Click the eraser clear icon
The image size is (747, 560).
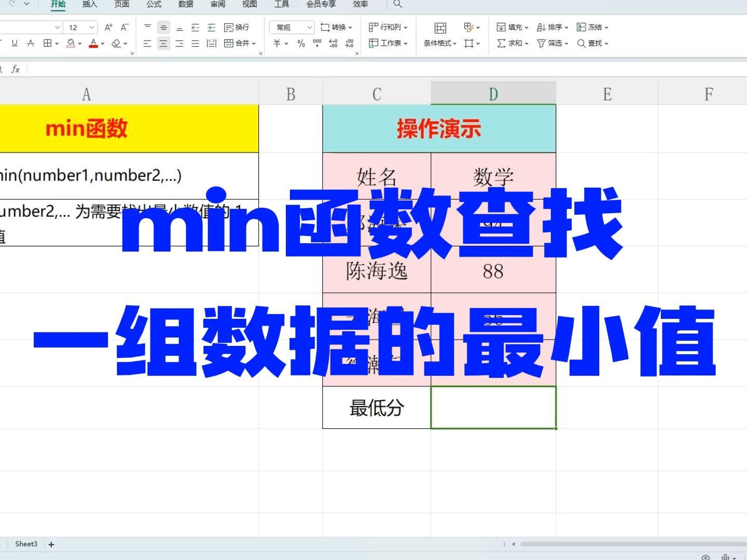[x=116, y=43]
